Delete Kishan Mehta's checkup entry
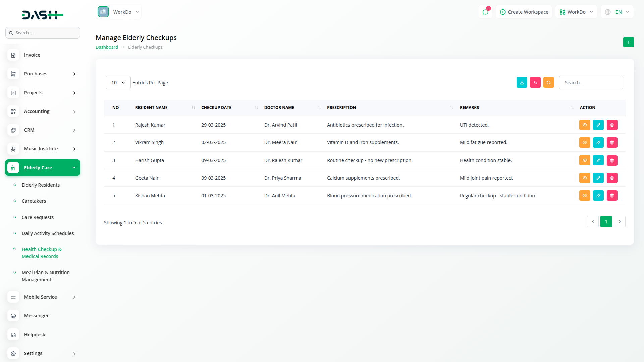Viewport: 644px width, 362px height. pyautogui.click(x=612, y=196)
